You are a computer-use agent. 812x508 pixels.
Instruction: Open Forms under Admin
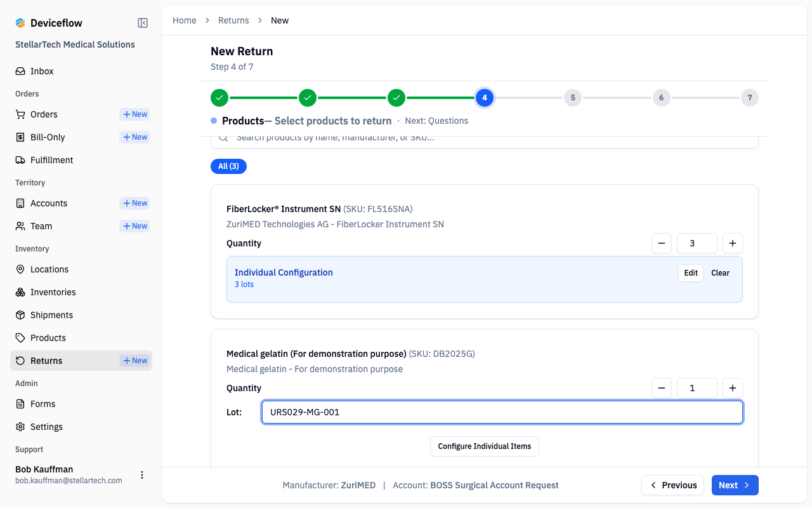click(x=81, y=404)
